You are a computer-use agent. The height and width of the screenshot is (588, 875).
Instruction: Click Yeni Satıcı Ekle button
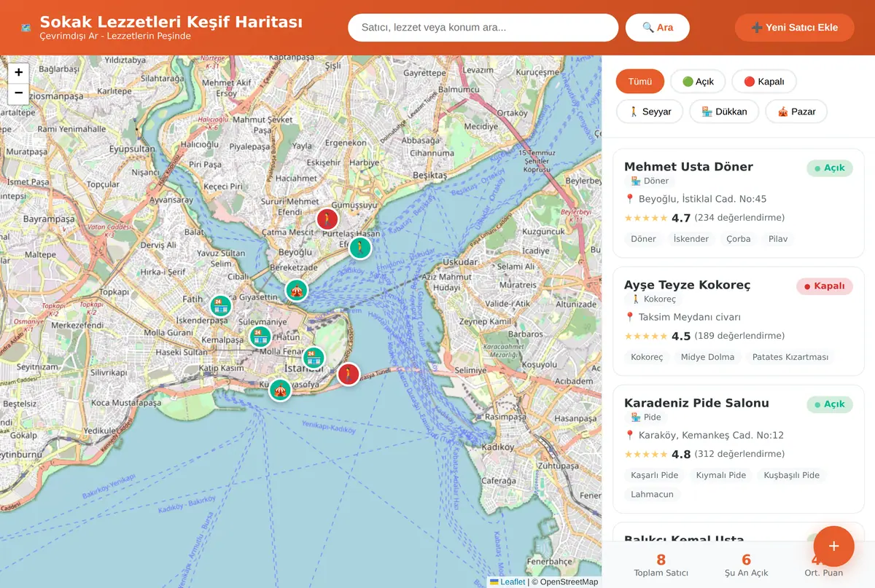click(794, 28)
